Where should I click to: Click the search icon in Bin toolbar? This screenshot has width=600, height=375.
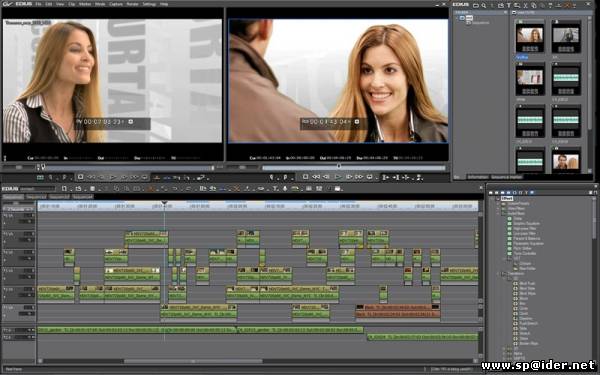click(x=484, y=5)
